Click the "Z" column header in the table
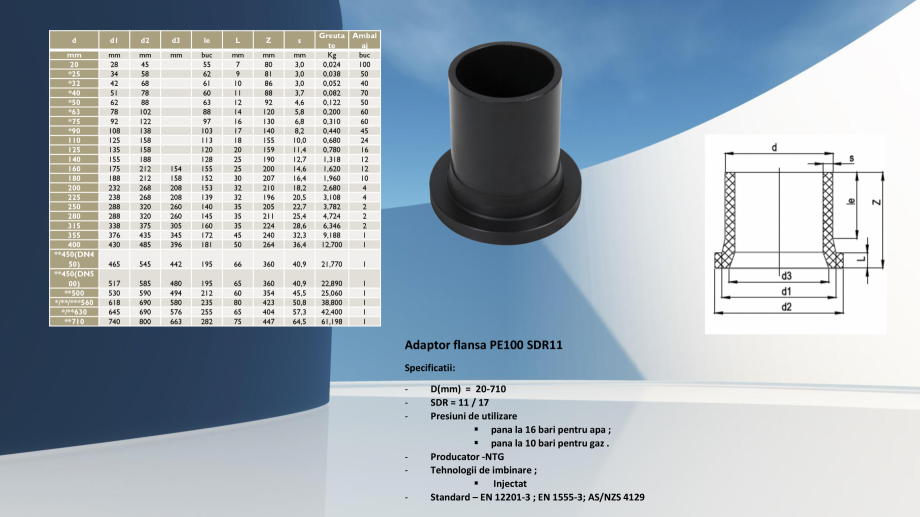 pos(268,40)
